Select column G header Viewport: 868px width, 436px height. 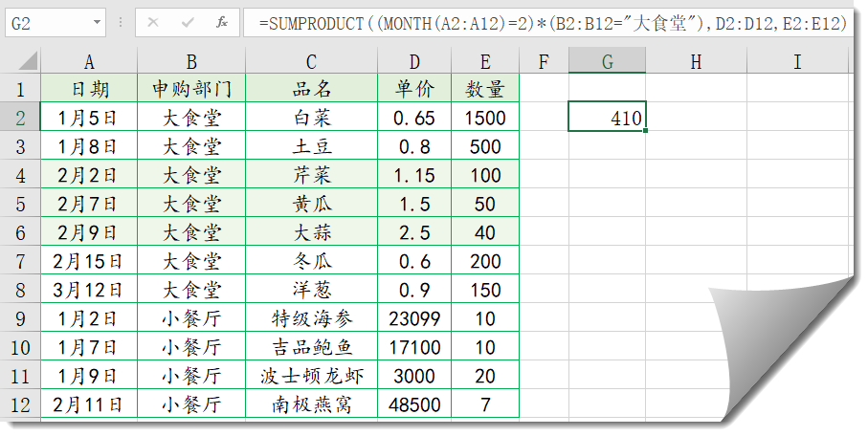coord(608,61)
